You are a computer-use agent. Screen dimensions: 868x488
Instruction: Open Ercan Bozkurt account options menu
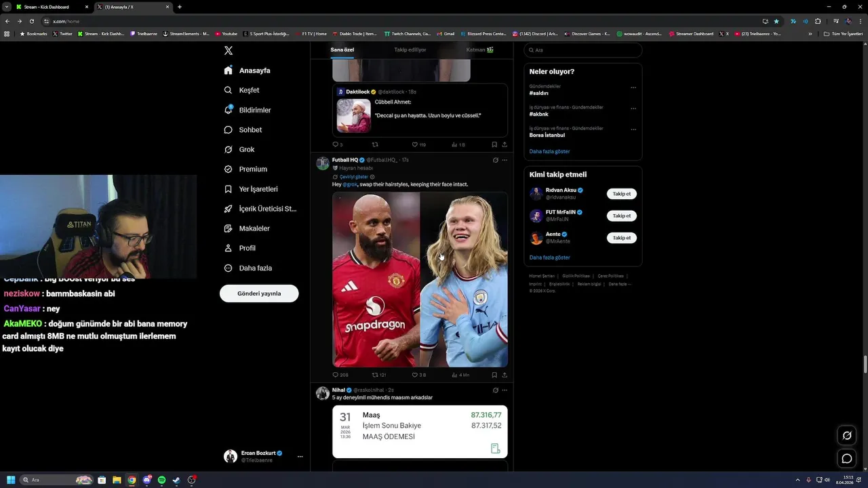300,457
